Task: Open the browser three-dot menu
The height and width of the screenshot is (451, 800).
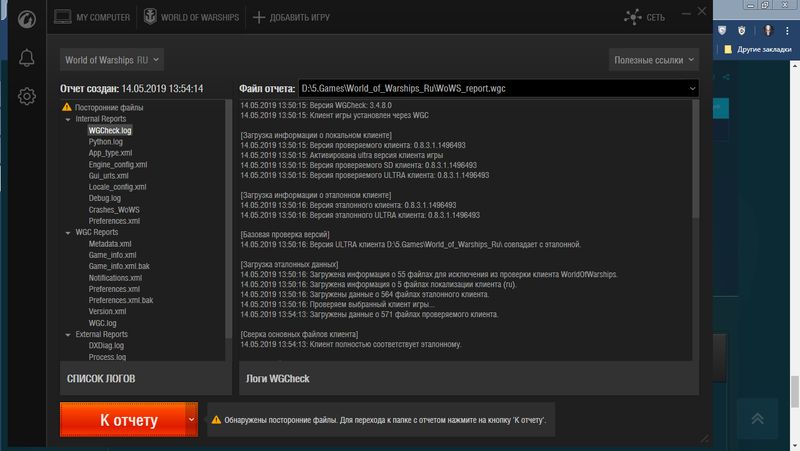Action: point(787,31)
